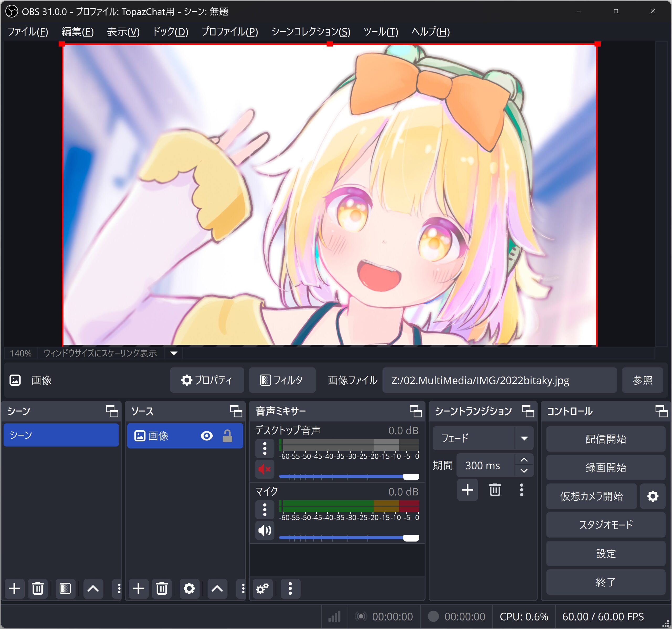Click CPU: 0.6% in status bar
This screenshot has width=672, height=629.
click(x=524, y=616)
